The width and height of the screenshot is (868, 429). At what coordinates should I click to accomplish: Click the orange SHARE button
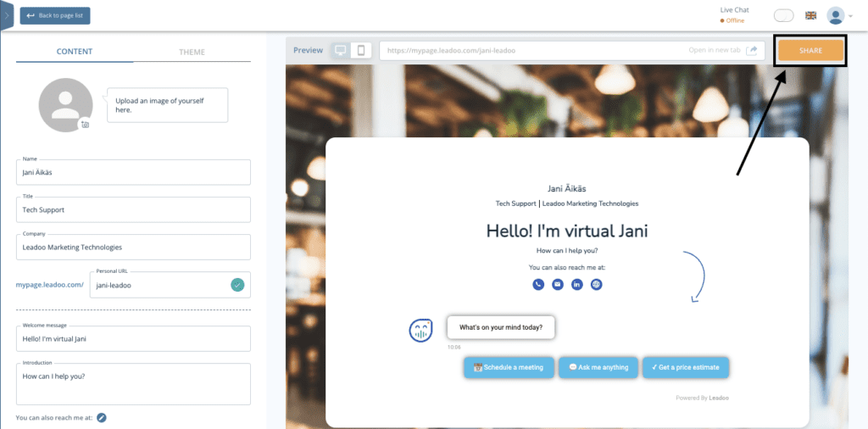[810, 51]
